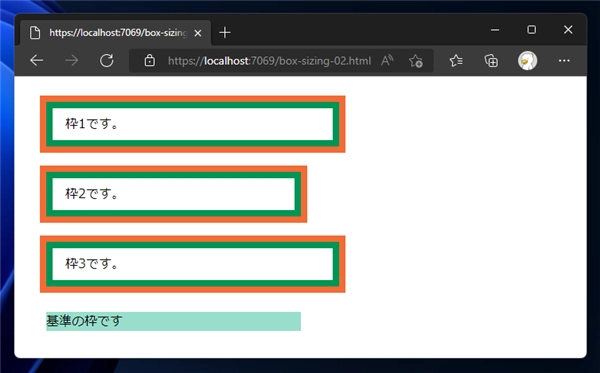Open the Collections icon
Viewport: 600px width, 373px height.
[x=491, y=60]
